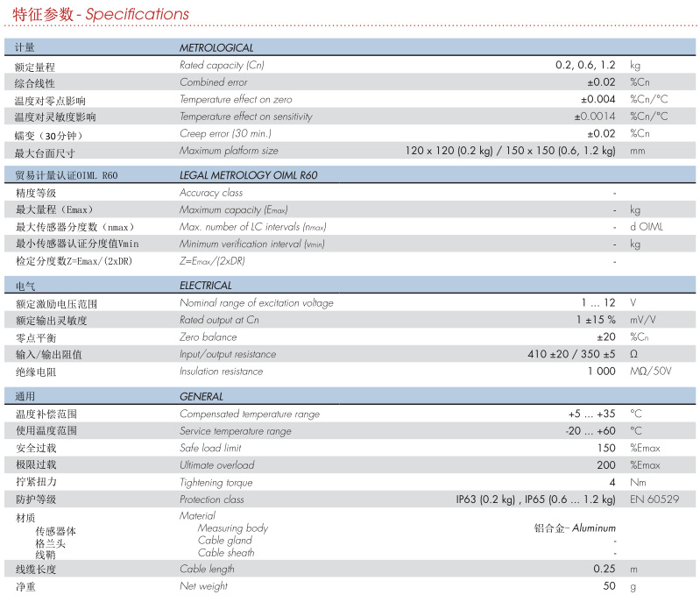Select the METROLOGICAL section header
Image resolution: width=700 pixels, height=602 pixels.
216,47
